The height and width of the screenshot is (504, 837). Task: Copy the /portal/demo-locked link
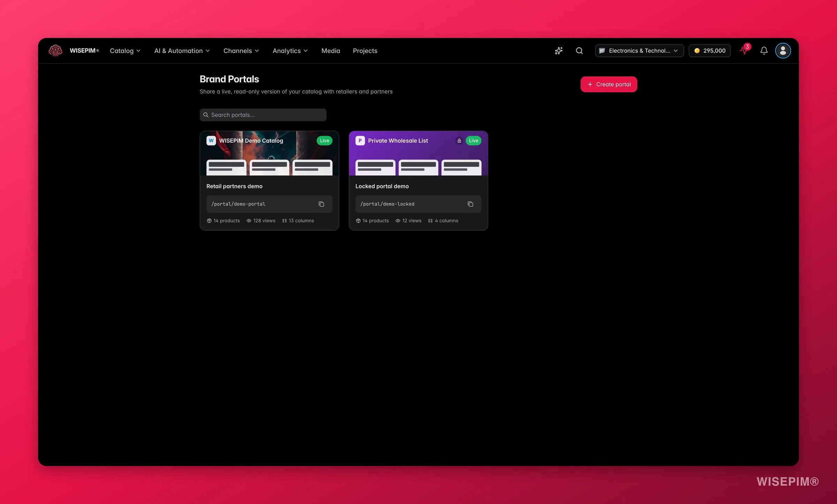point(470,204)
